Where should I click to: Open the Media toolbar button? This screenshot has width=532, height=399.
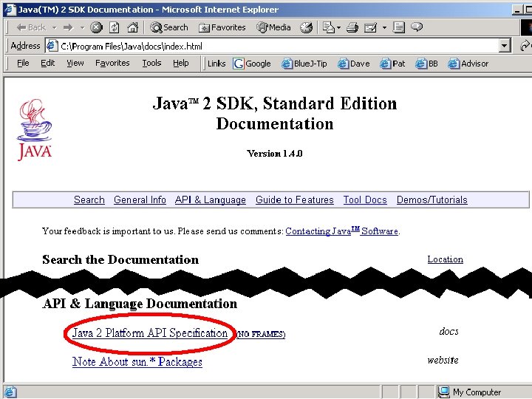click(273, 27)
